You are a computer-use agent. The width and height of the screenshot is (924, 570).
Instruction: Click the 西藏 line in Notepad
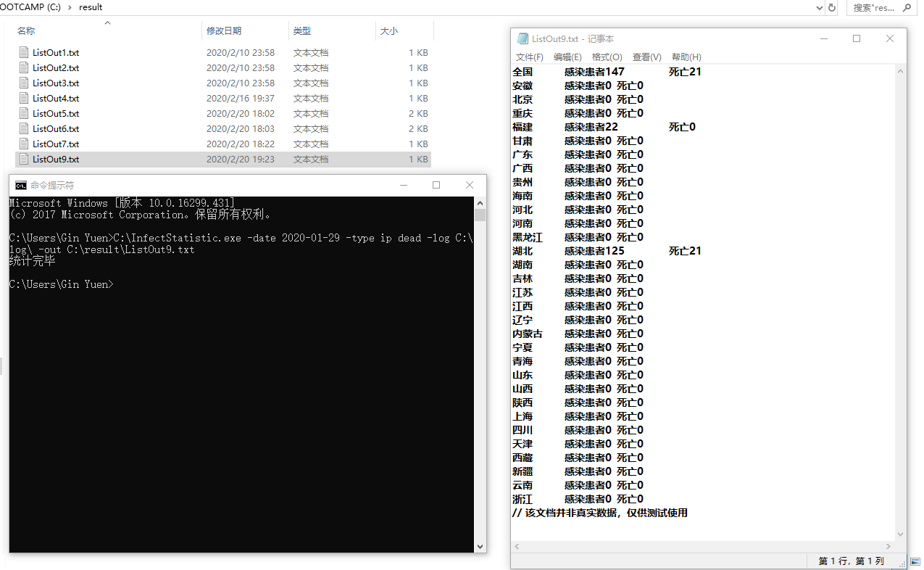(578, 458)
